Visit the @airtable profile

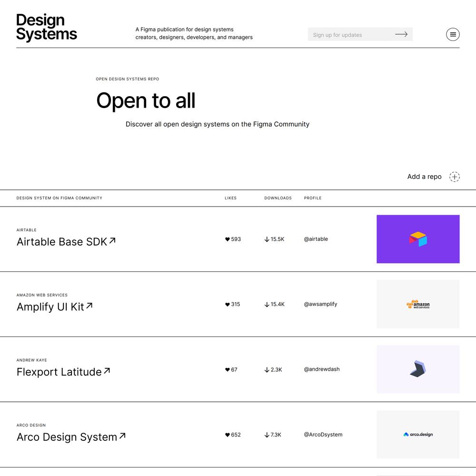316,239
